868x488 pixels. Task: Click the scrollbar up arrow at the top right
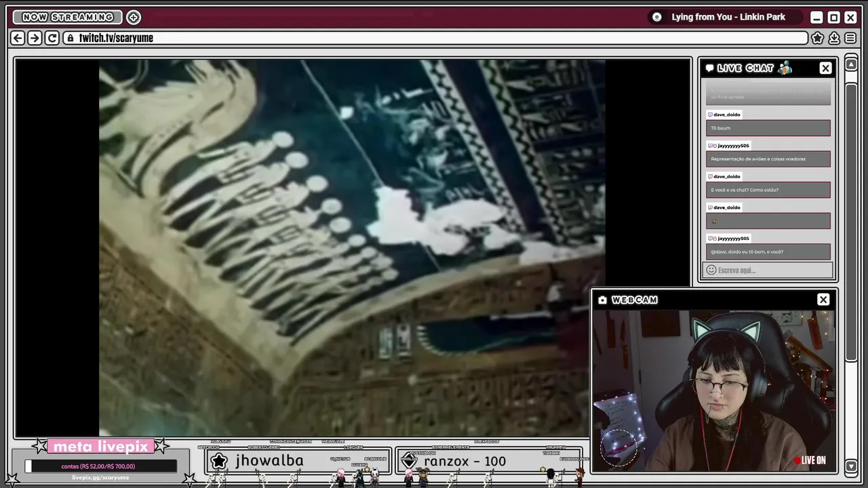click(x=851, y=64)
